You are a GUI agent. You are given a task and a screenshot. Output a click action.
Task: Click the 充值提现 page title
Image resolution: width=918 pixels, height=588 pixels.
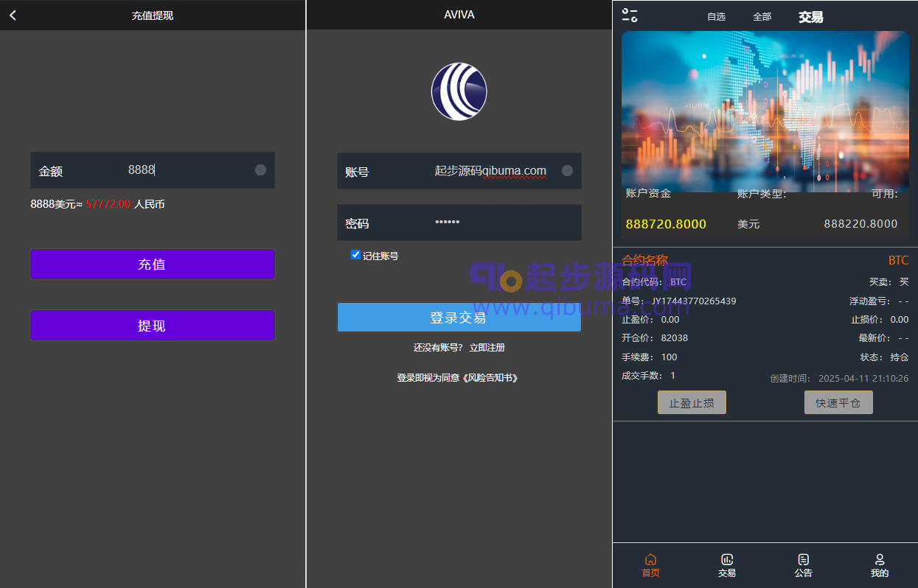[153, 15]
